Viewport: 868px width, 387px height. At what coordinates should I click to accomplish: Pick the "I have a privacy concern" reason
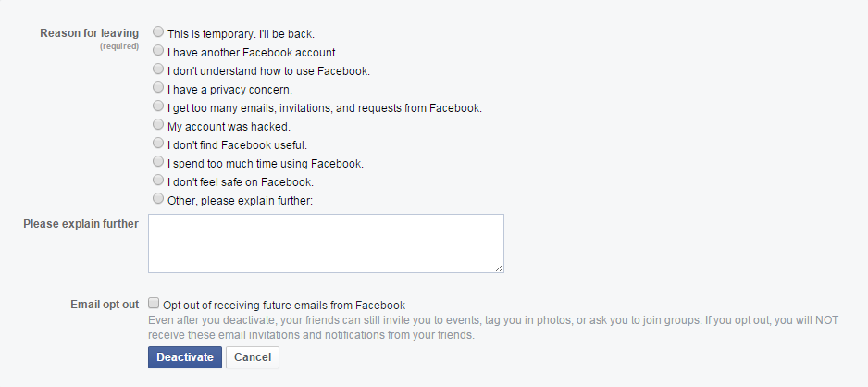pyautogui.click(x=158, y=88)
